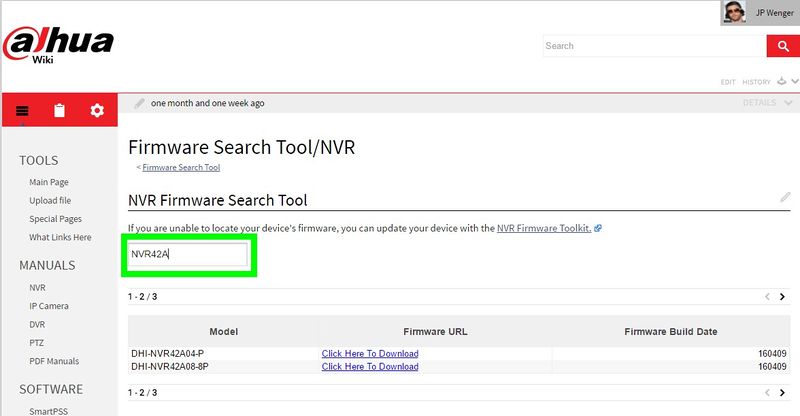
Task: Download firmware for DHI-NVR42A04-P
Action: click(x=370, y=354)
